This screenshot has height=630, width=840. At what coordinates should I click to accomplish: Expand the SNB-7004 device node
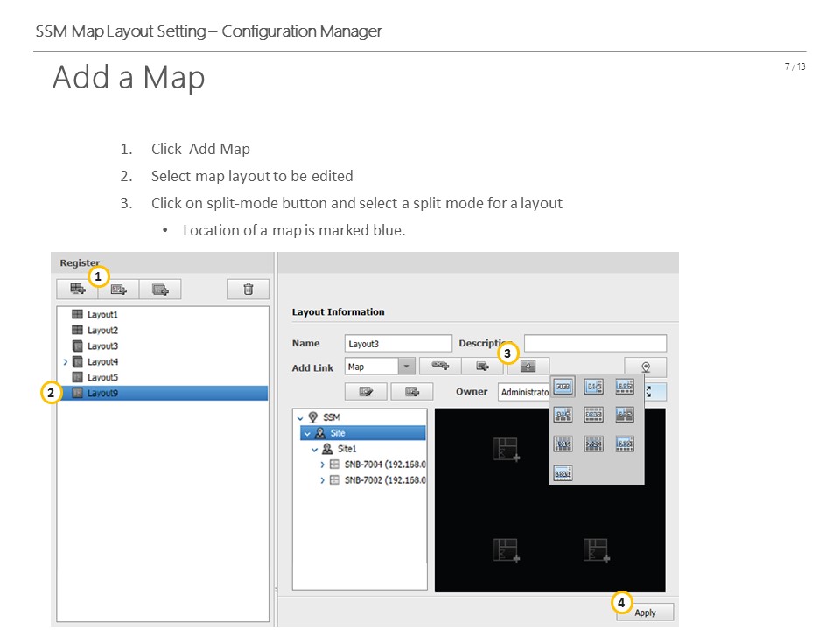[x=322, y=465]
